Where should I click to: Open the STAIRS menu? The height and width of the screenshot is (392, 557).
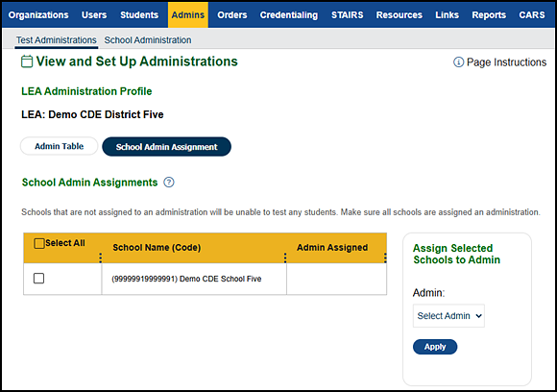[x=347, y=15]
